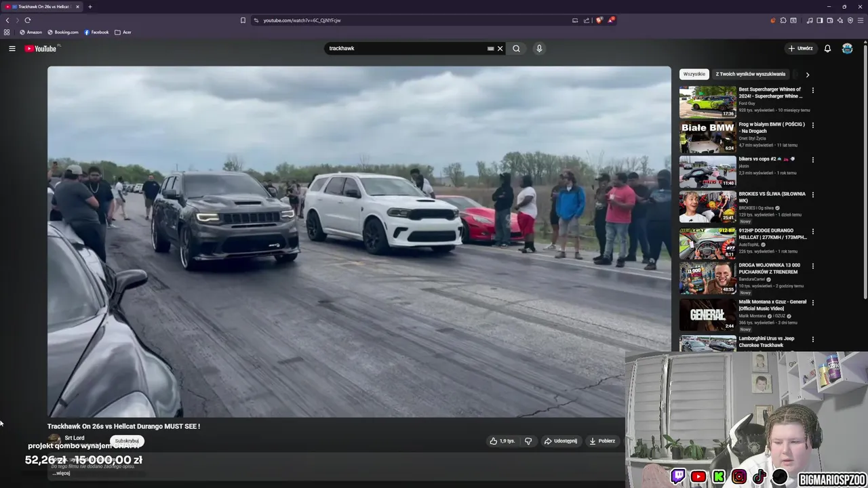Click the address bar URL
Viewport: 868px width, 488px height.
click(x=302, y=20)
